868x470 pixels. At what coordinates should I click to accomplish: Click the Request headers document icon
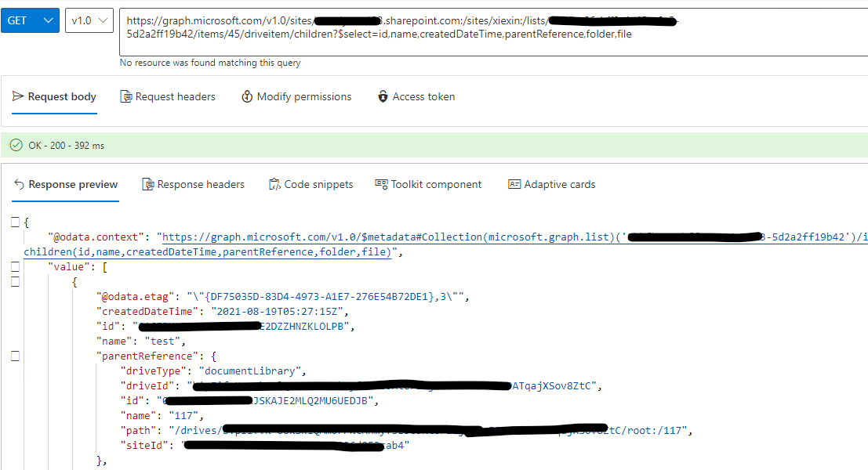pyautogui.click(x=125, y=96)
